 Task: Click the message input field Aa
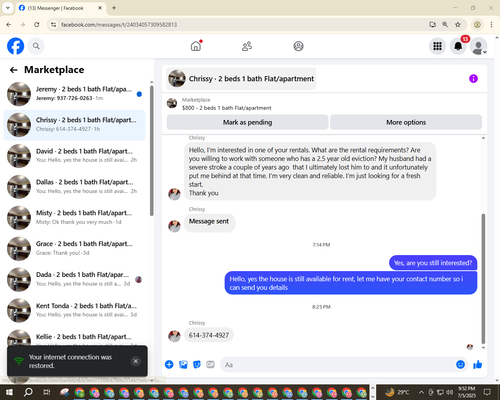337,365
